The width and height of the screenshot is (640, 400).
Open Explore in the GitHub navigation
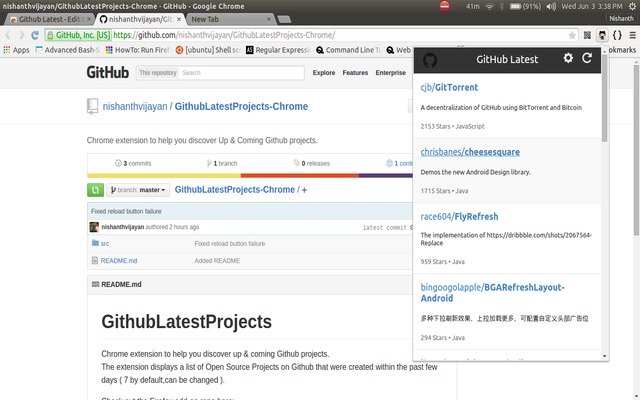[x=324, y=73]
